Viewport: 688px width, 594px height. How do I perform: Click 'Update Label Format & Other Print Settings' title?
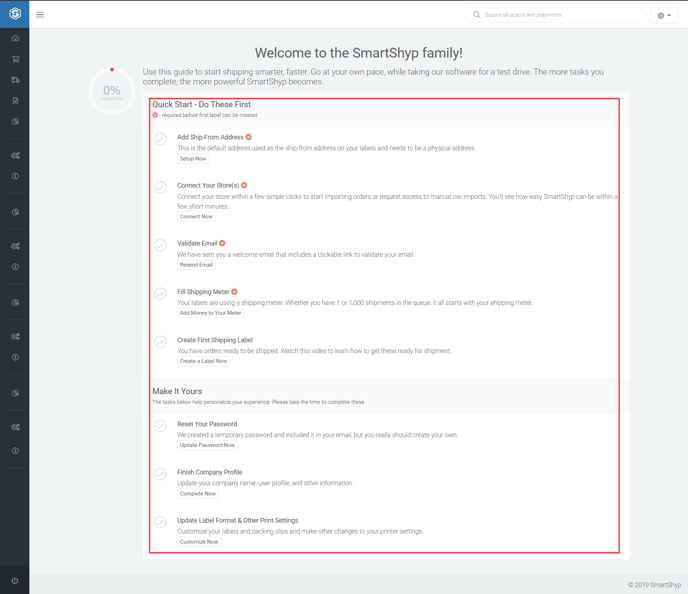[x=237, y=521]
